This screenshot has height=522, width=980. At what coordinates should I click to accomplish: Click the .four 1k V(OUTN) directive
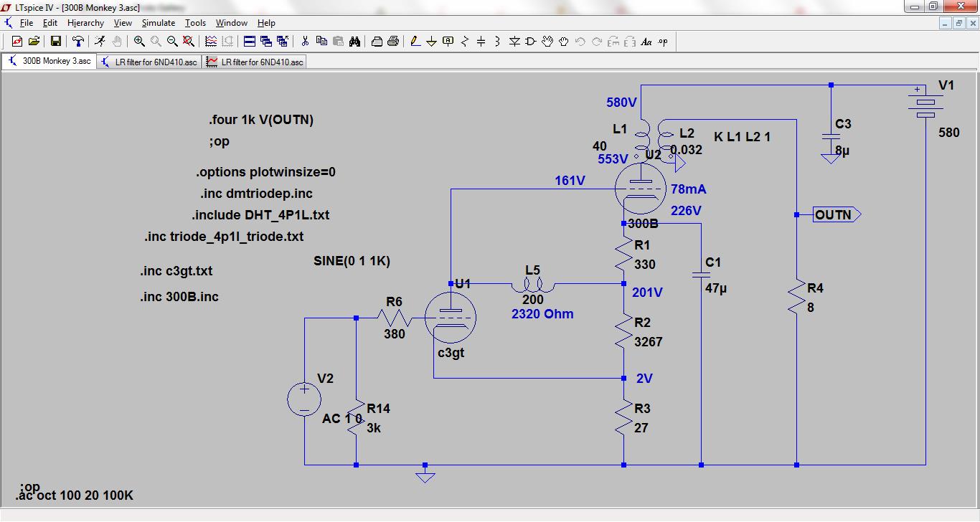(x=261, y=120)
